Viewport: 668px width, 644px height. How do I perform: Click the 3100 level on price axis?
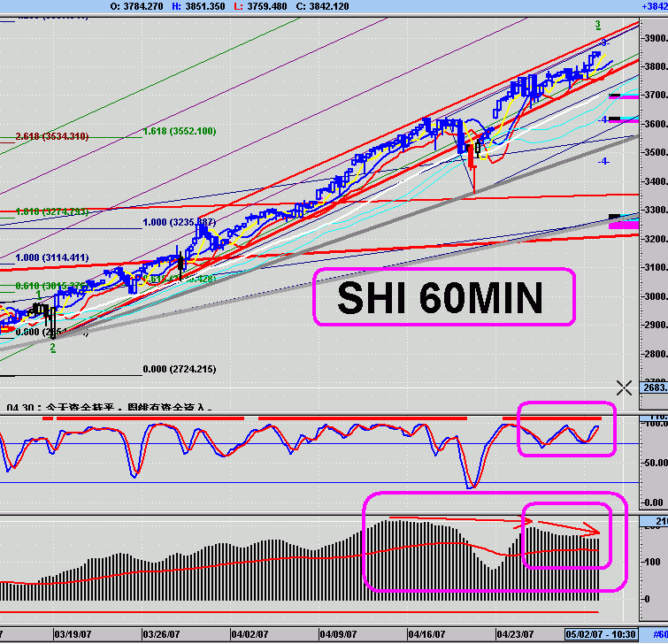point(656,267)
